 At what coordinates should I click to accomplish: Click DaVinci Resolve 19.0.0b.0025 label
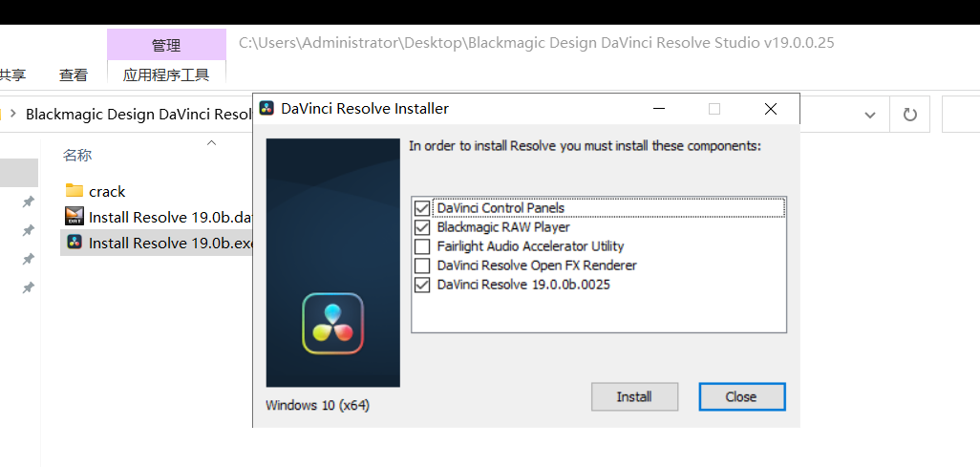tap(523, 286)
